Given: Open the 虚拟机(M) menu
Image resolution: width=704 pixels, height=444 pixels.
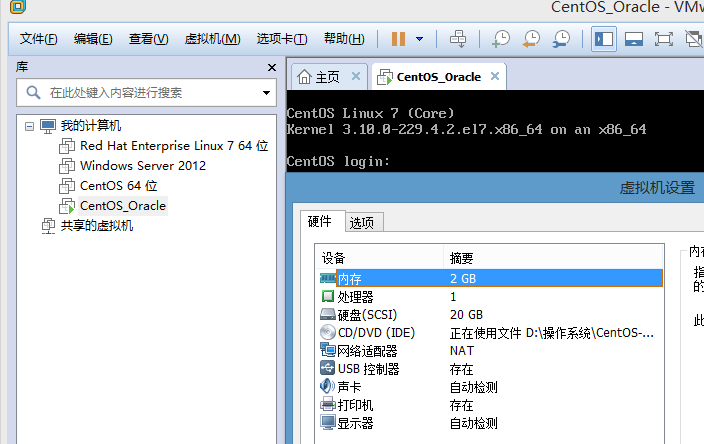Looking at the screenshot, I should [x=212, y=39].
